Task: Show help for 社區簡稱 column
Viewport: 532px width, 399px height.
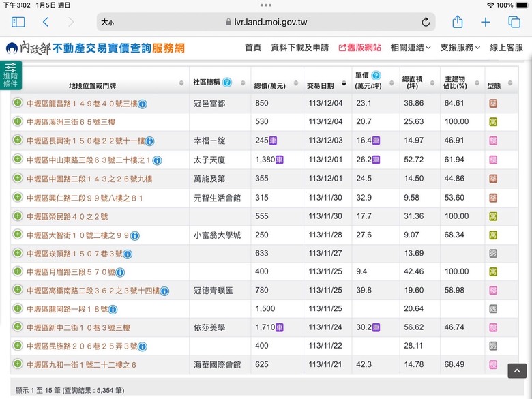Action: [x=227, y=82]
